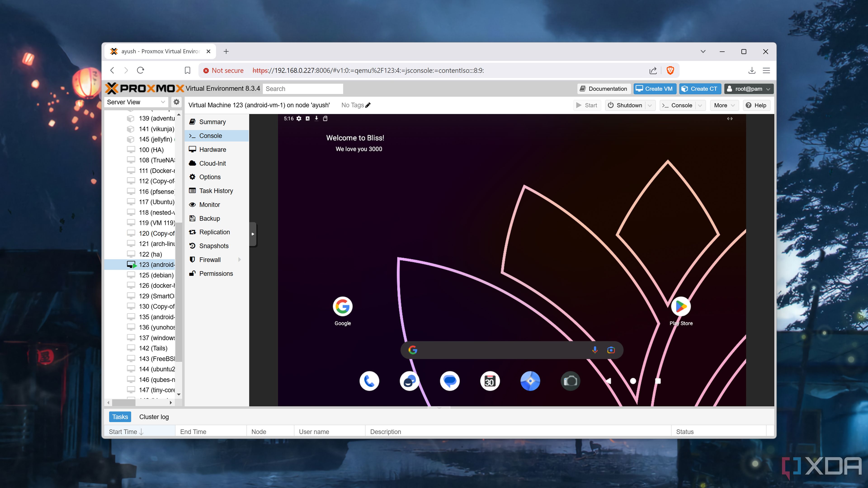Image resolution: width=868 pixels, height=488 pixels.
Task: Switch to the Cluster log tab
Action: coord(154,417)
